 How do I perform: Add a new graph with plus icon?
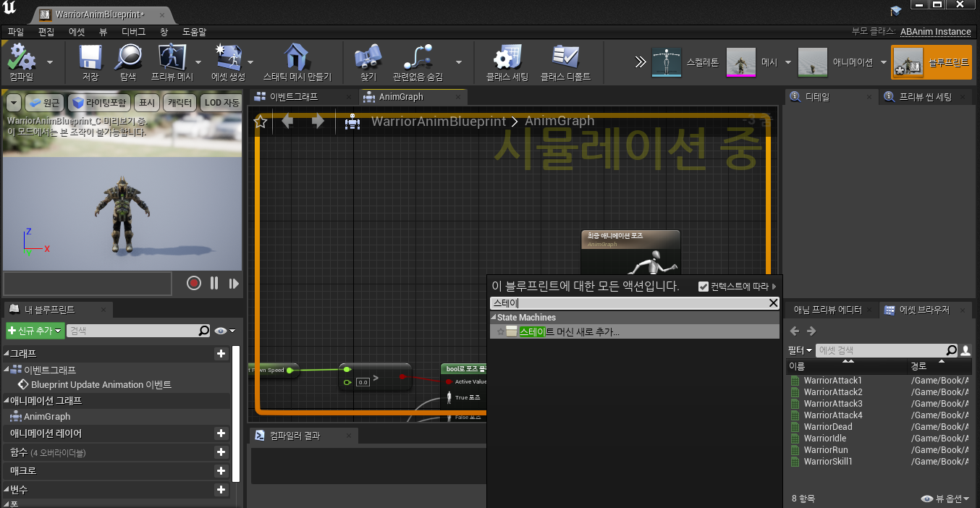pyautogui.click(x=221, y=354)
